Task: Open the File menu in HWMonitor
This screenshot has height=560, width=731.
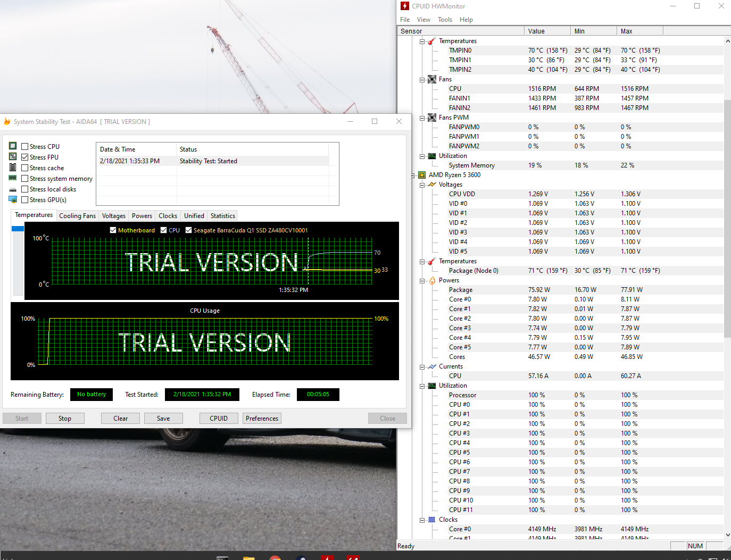Action: click(405, 20)
